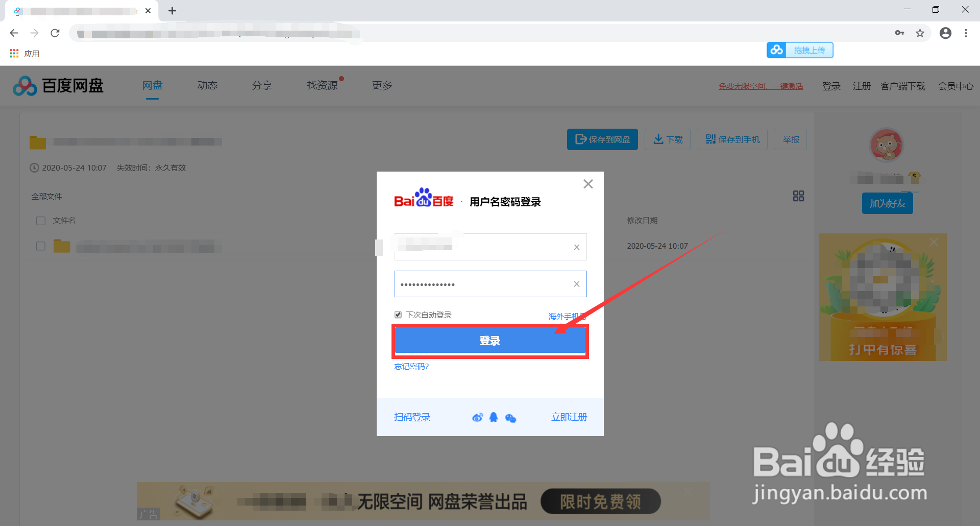Click 注册 in the top navigation

coord(862,86)
